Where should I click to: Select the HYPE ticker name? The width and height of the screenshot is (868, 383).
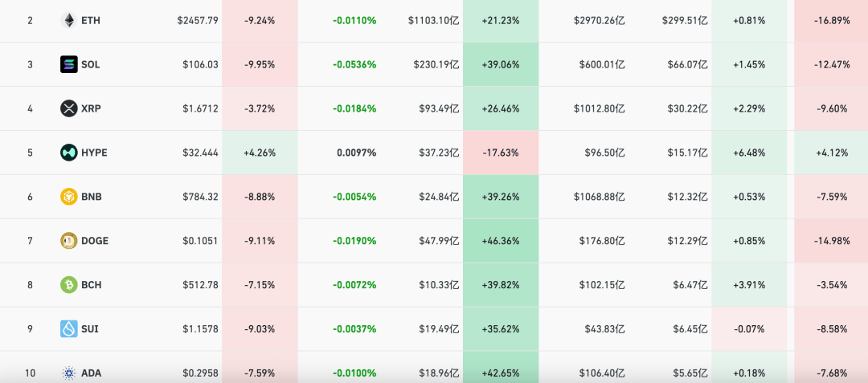94,153
